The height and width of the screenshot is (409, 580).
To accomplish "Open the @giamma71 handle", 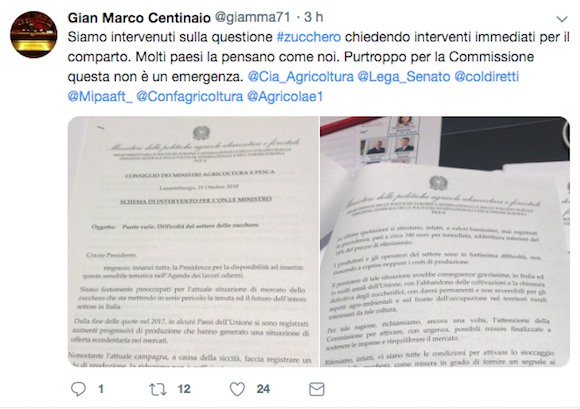I will (252, 17).
